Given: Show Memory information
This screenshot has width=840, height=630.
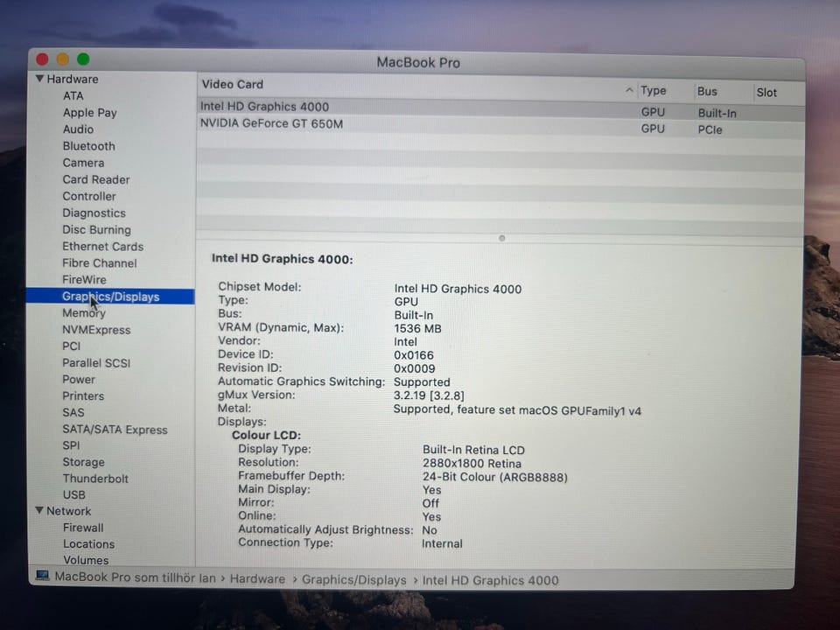Looking at the screenshot, I should pos(84,313).
